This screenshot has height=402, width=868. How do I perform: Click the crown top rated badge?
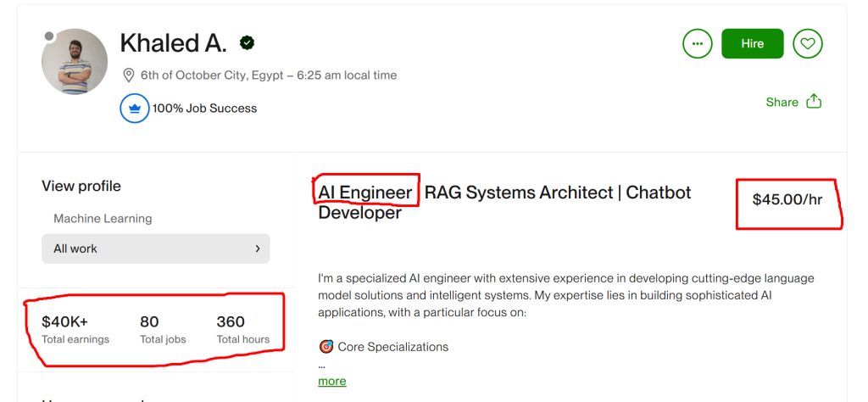tap(134, 109)
